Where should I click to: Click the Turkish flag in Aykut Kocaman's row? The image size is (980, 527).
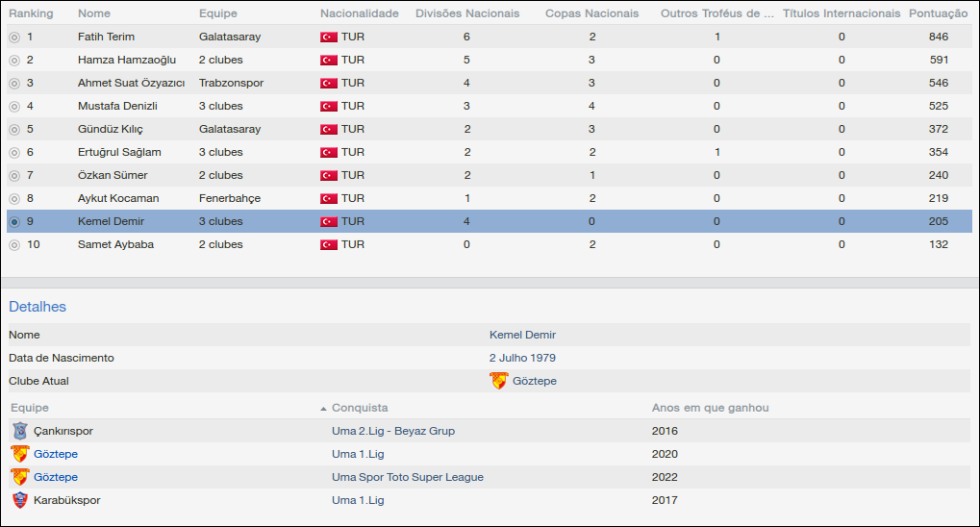coord(329,198)
